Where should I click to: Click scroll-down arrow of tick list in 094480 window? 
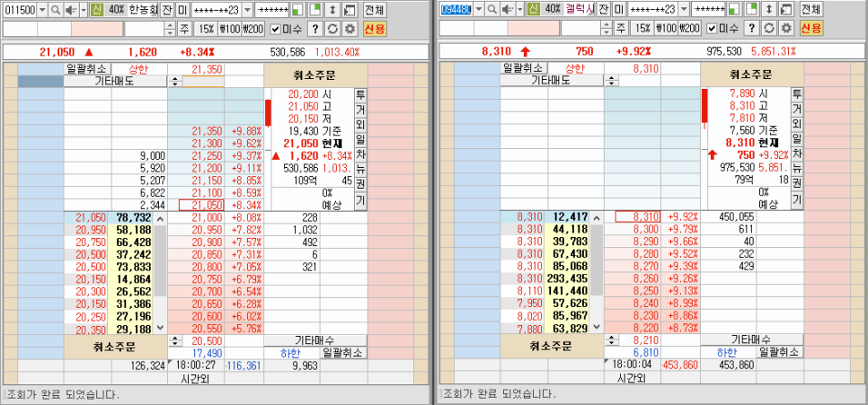(x=597, y=328)
